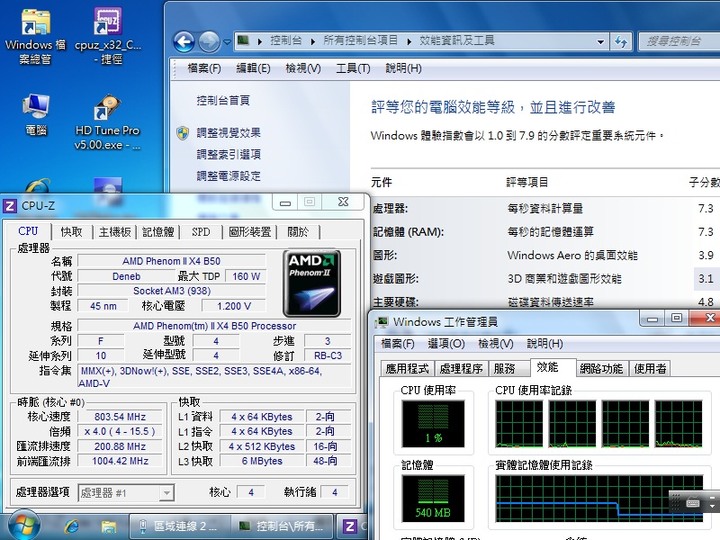Click the name field AMD Phenom II X4 B50
Image resolution: width=720 pixels, height=540 pixels.
pyautogui.click(x=171, y=261)
